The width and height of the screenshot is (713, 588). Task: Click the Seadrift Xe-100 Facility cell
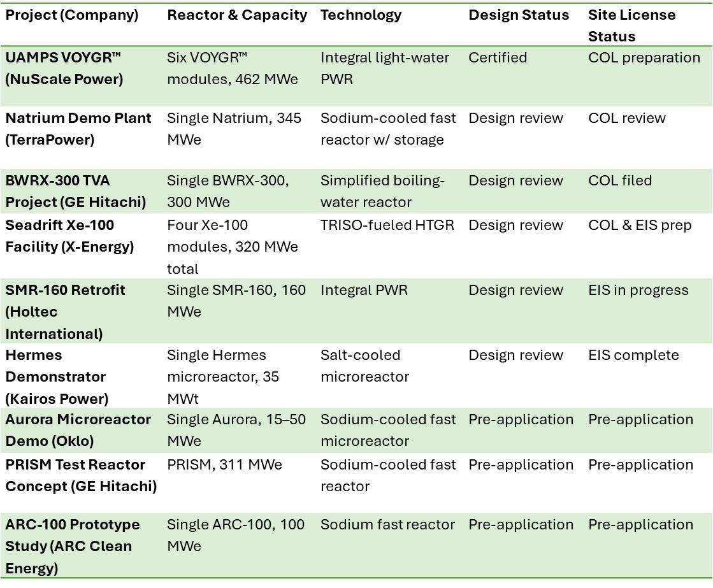click(x=70, y=236)
